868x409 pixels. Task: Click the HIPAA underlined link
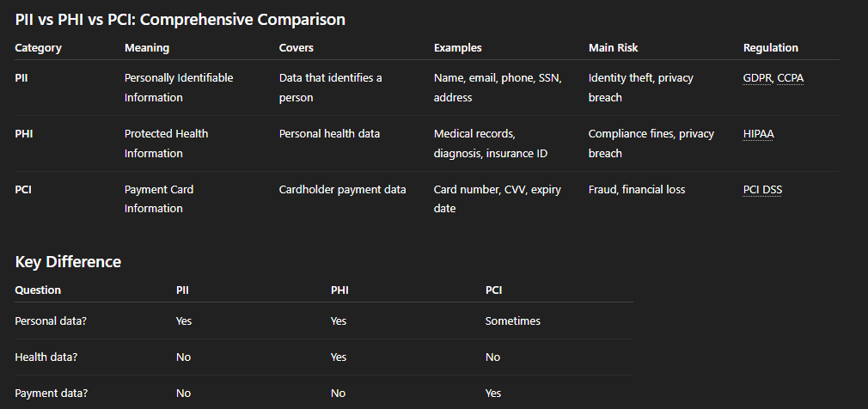(758, 134)
